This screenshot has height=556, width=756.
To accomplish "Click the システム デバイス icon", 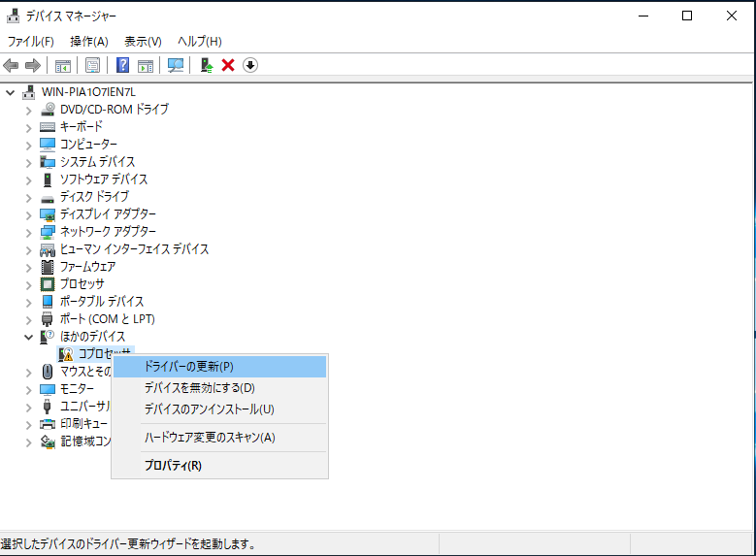I will [48, 162].
